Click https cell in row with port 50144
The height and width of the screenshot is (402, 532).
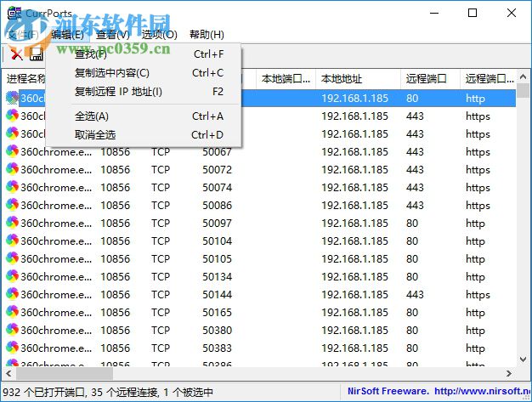pyautogui.click(x=478, y=295)
